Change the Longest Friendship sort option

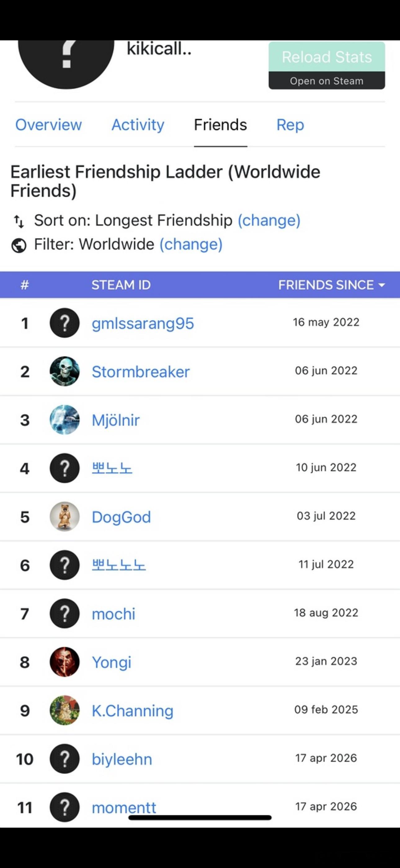coord(269,220)
